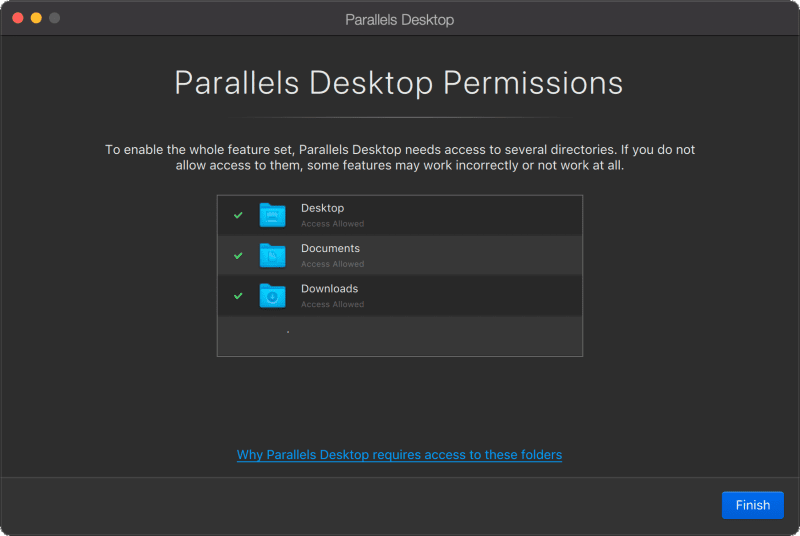Click "Access Allowed" status under Desktop
The width and height of the screenshot is (800, 536).
pos(332,224)
